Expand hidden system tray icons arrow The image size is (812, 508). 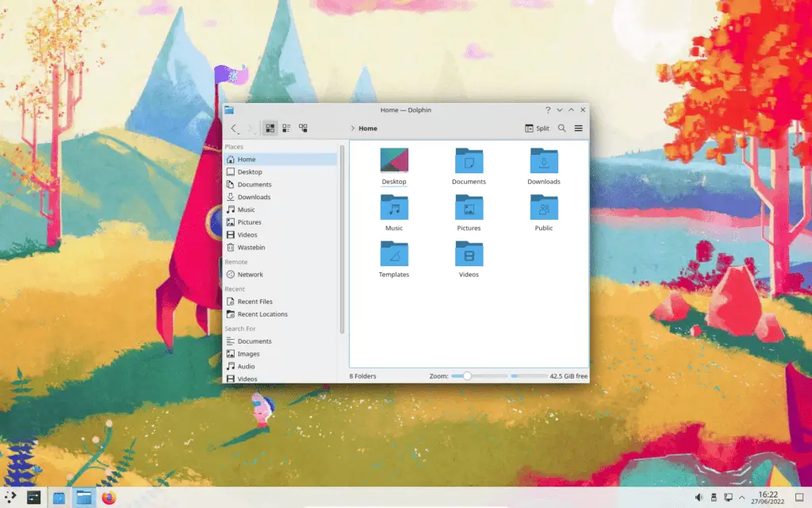click(x=741, y=498)
